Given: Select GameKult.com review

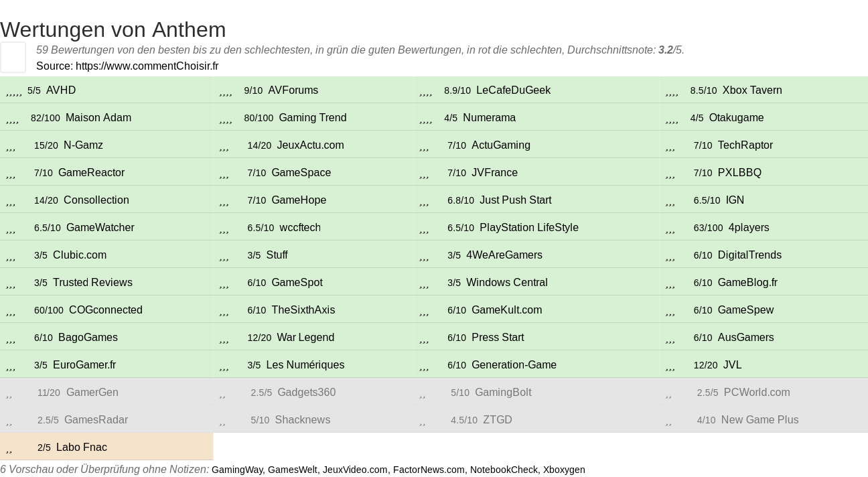Looking at the screenshot, I should 507,310.
